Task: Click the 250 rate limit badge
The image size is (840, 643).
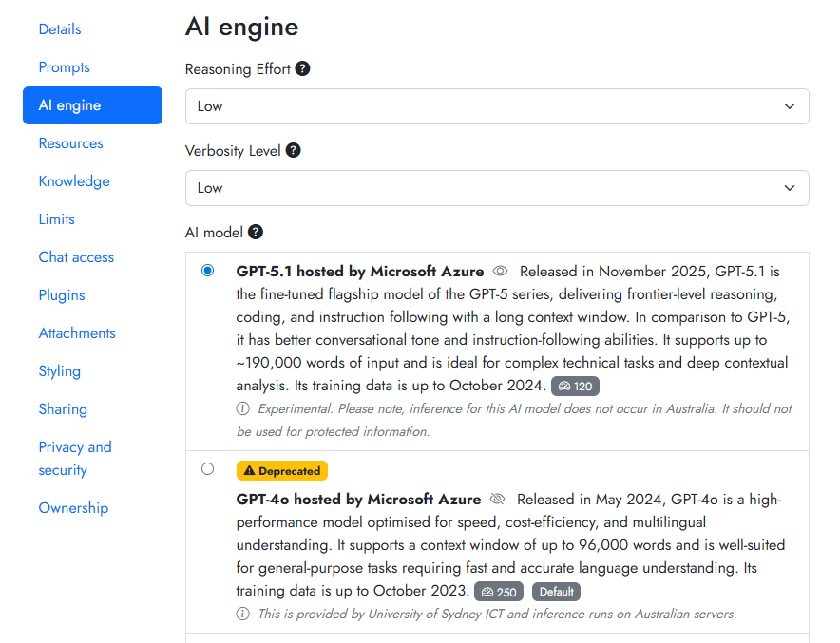Action: point(499,592)
